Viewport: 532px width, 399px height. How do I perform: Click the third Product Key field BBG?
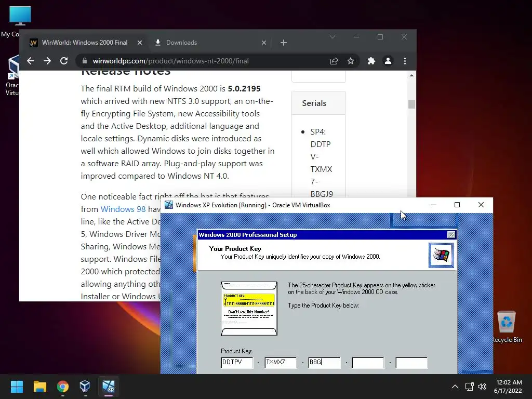[324, 362]
